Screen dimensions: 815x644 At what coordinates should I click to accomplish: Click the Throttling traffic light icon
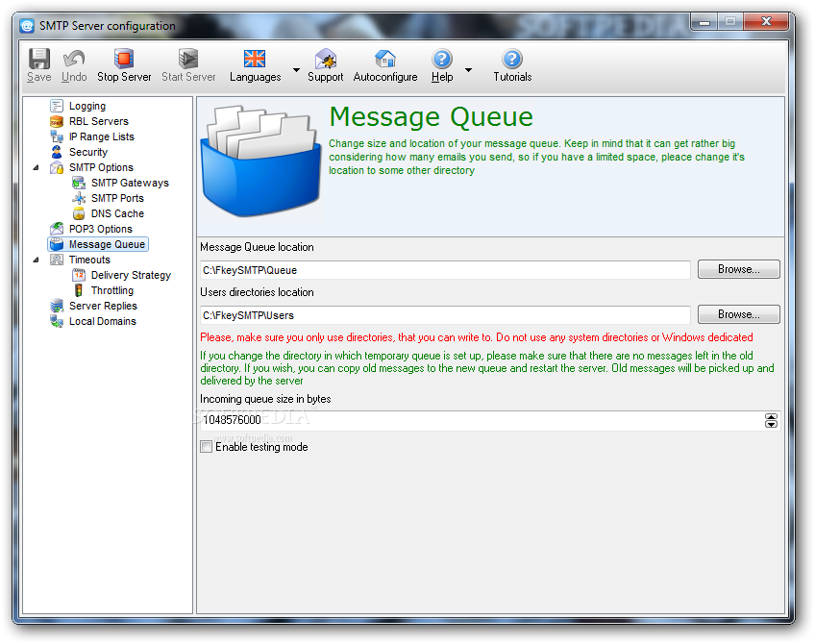79,290
